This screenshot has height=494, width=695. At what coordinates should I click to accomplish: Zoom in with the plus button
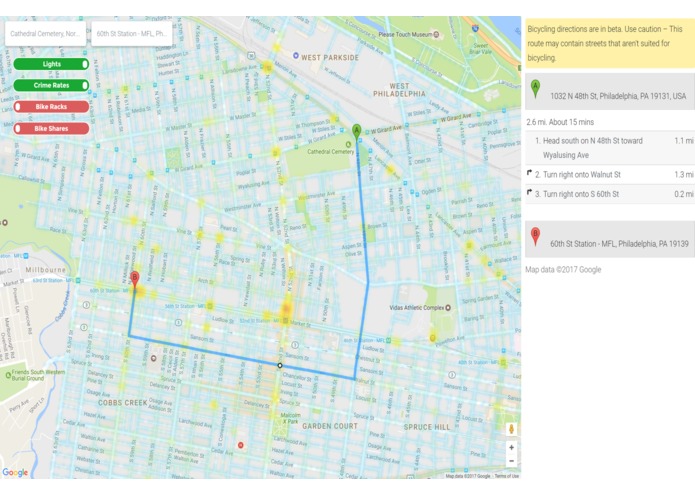[511, 447]
